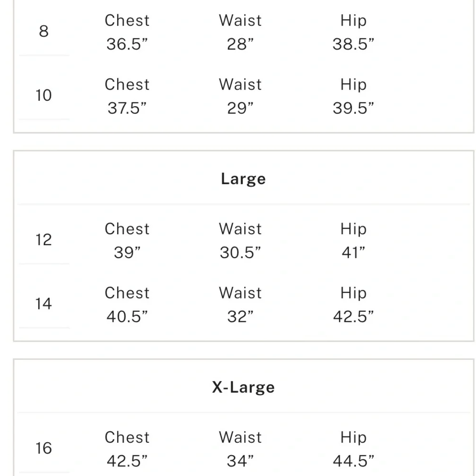This screenshot has width=476, height=476.
Task: Click size 10 hip value 39.5"
Action: pos(353,108)
